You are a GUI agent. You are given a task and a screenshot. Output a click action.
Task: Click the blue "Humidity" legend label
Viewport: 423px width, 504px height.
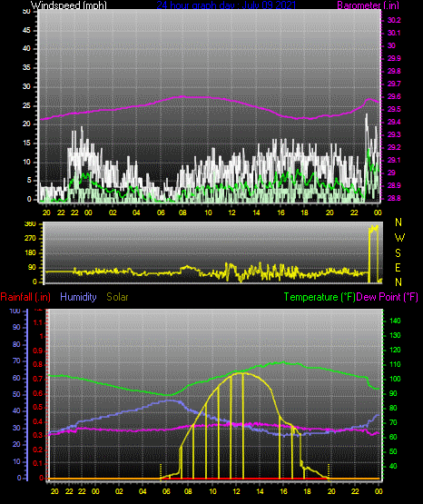[78, 297]
